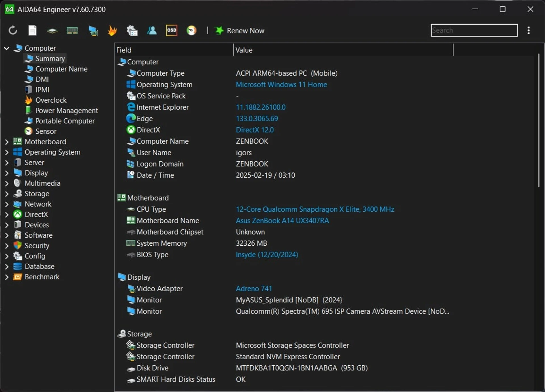Open the monitor diagnostics toolbar icon
Viewport: 545px width, 392px height.
(93, 31)
